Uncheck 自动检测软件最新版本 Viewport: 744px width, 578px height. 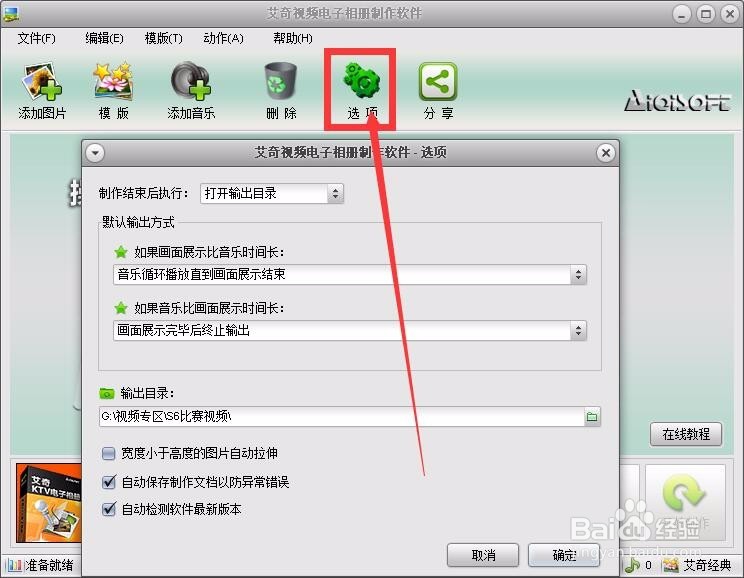(109, 509)
